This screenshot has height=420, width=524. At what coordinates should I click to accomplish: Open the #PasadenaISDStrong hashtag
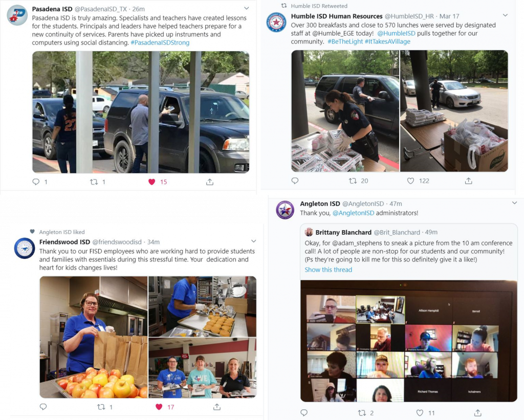tap(160, 42)
